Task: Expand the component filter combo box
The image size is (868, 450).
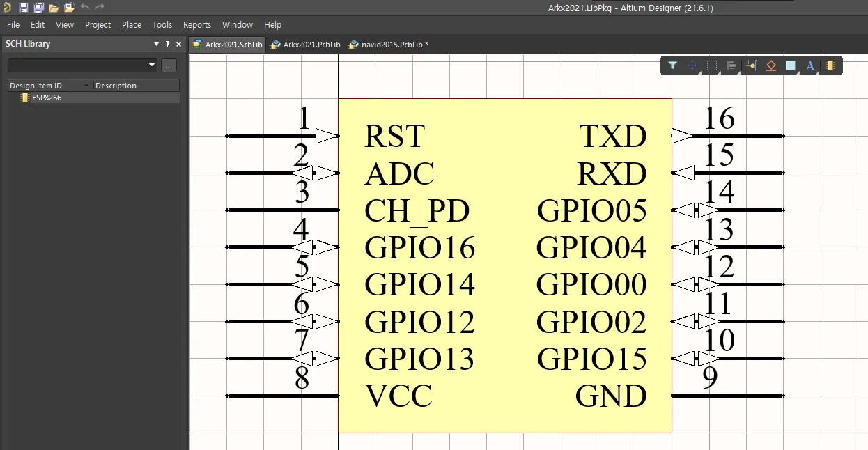Action: (x=152, y=65)
